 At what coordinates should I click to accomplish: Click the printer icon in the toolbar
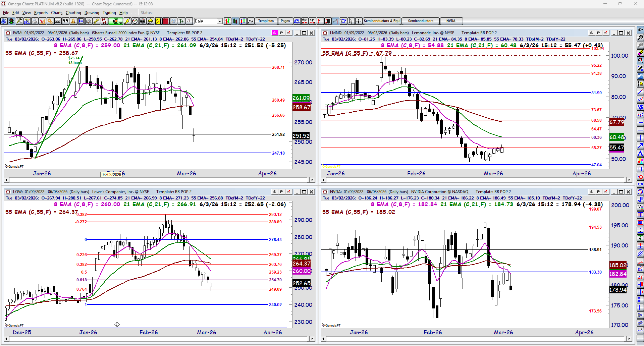(x=35, y=21)
